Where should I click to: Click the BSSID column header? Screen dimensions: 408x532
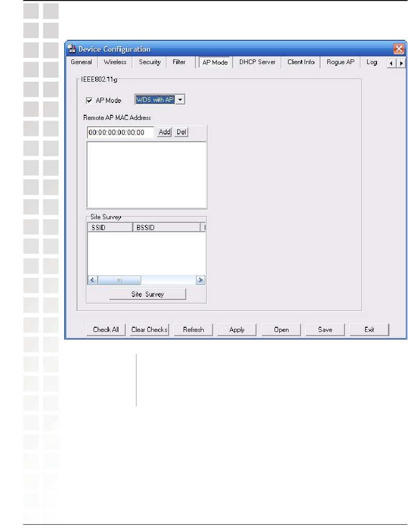165,227
